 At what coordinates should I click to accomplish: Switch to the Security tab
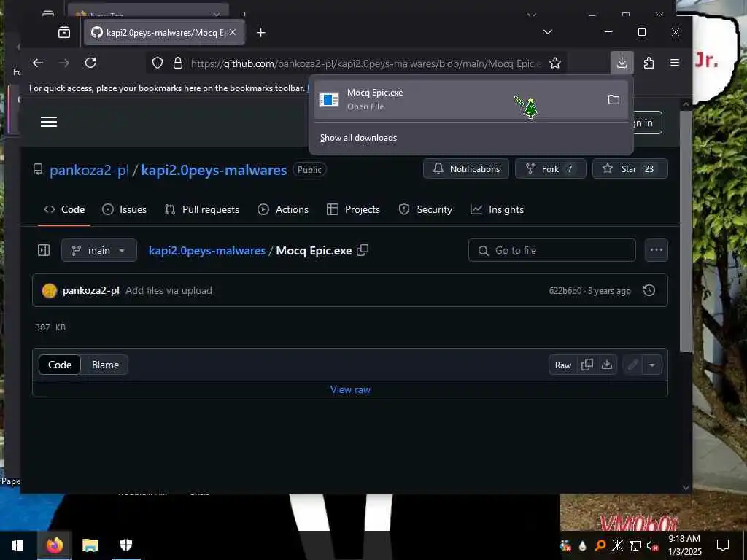[x=425, y=209]
